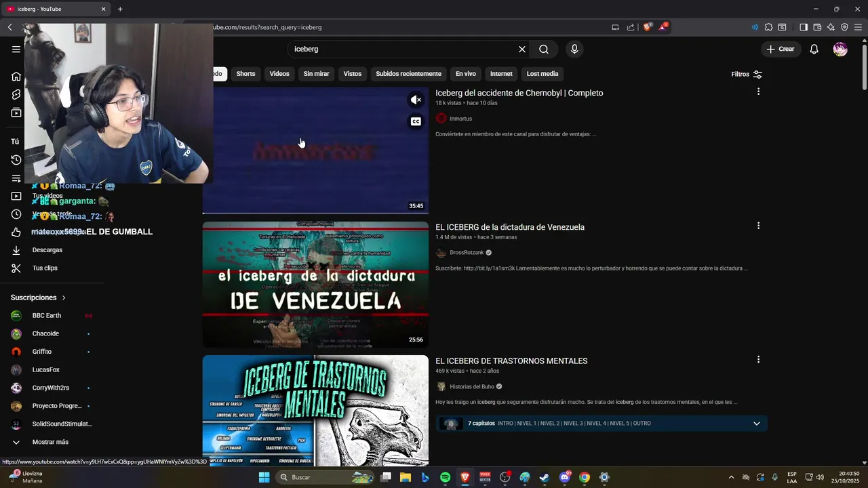
Task: Select the Lost media filter chip
Action: pos(542,74)
